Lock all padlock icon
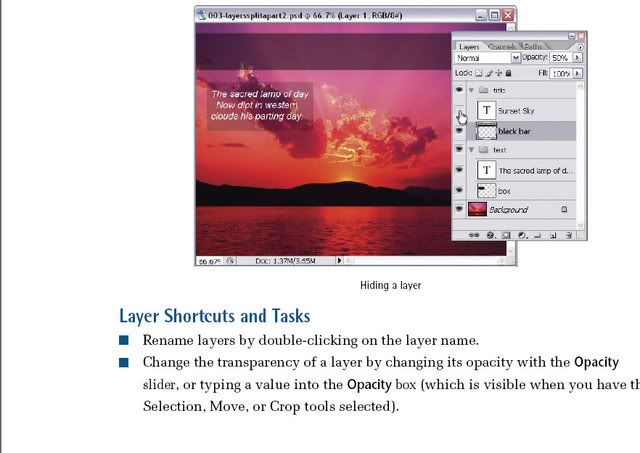Viewport: 640px width, 453px height. point(508,73)
